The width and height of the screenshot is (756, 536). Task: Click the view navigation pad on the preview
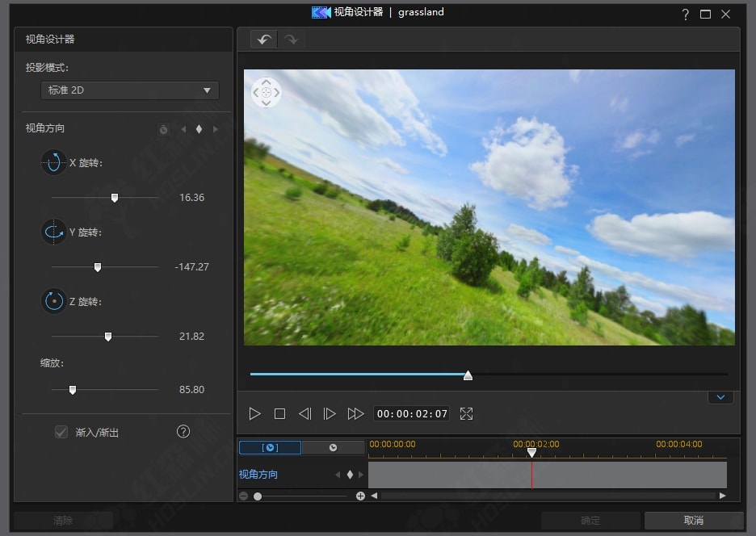click(x=267, y=93)
